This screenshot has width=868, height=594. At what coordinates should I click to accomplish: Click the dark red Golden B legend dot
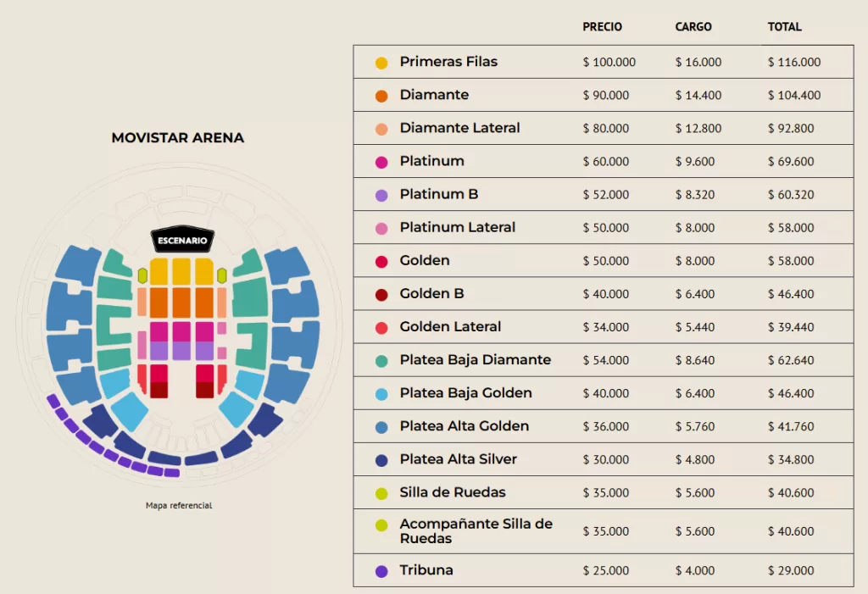[x=381, y=294]
